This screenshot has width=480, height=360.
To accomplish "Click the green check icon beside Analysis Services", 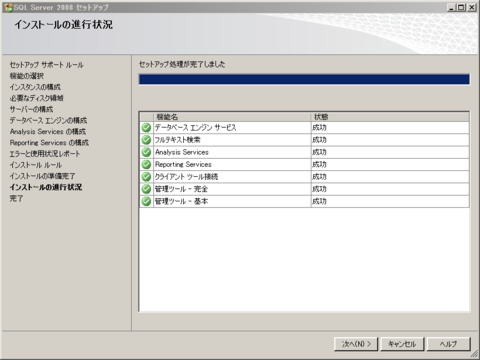I will click(x=146, y=152).
